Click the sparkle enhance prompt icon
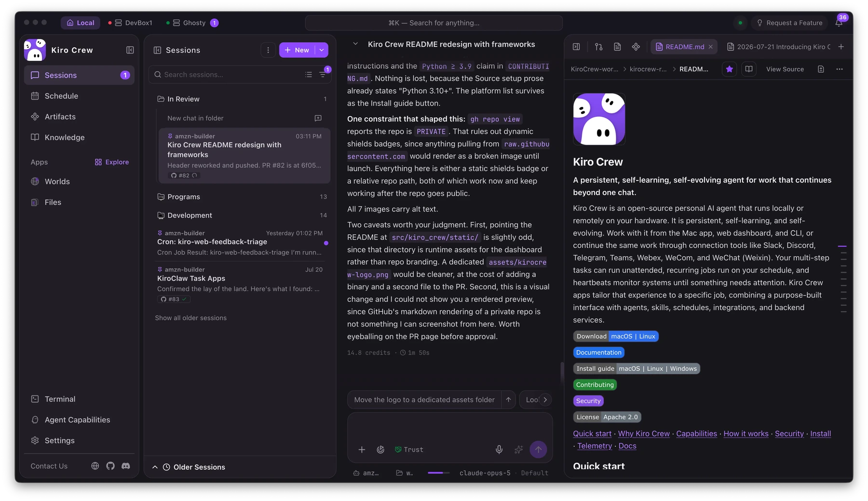Image resolution: width=868 pixels, height=501 pixels. (x=519, y=449)
